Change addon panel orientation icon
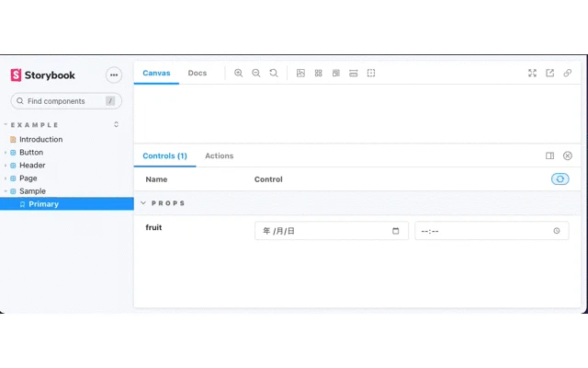Image resolution: width=588 pixels, height=368 pixels. [x=549, y=155]
